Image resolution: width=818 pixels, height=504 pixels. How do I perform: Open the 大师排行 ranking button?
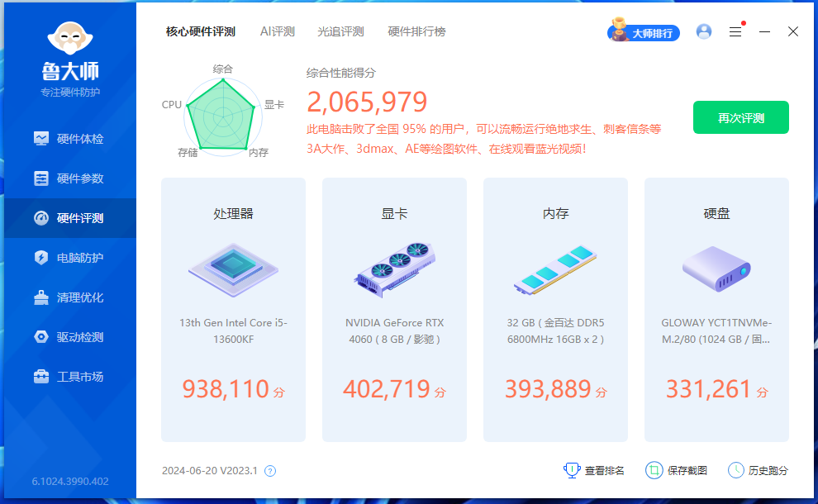coord(643,31)
